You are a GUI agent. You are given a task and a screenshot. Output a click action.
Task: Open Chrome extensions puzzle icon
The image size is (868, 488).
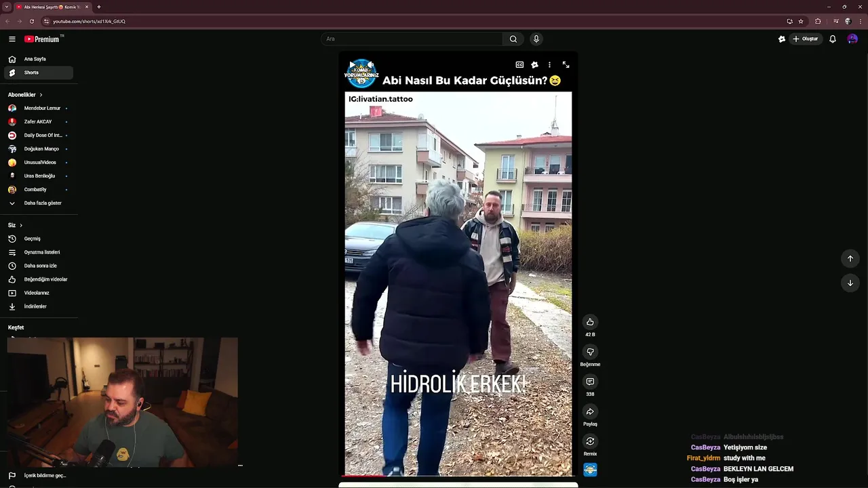[x=818, y=21]
